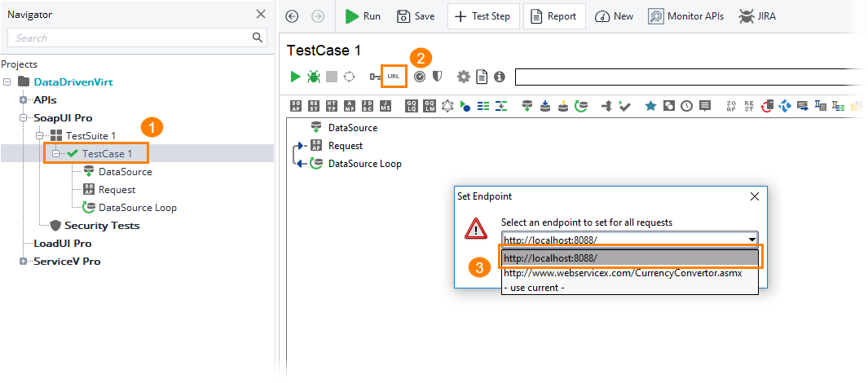The width and height of the screenshot is (868, 383).
Task: Select Request in Navigator tree
Action: (x=117, y=189)
